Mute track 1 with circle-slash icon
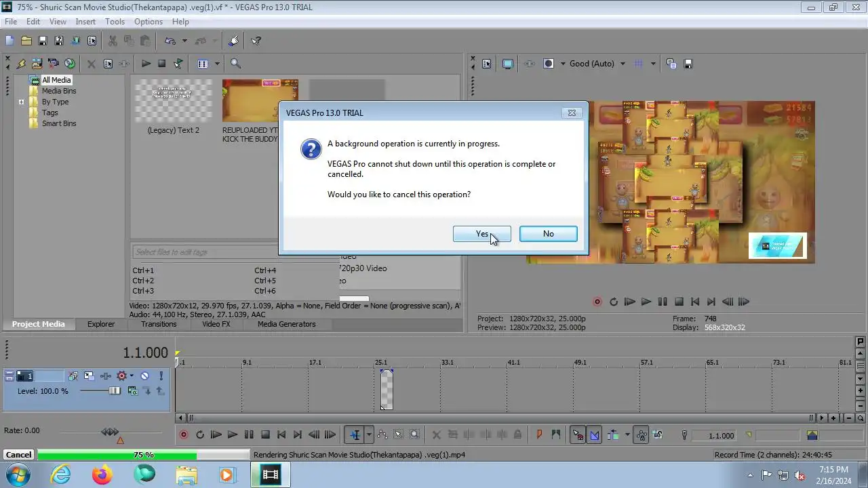The height and width of the screenshot is (488, 868). coord(144,375)
